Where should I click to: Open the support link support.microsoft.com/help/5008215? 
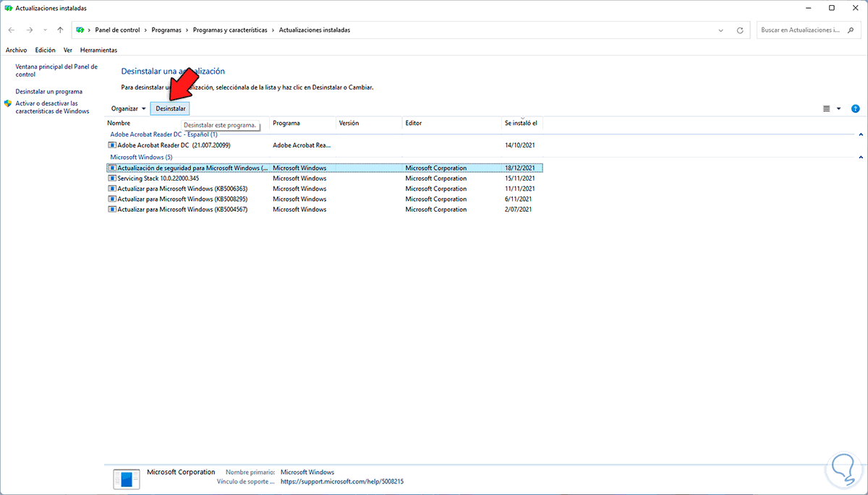click(x=341, y=481)
